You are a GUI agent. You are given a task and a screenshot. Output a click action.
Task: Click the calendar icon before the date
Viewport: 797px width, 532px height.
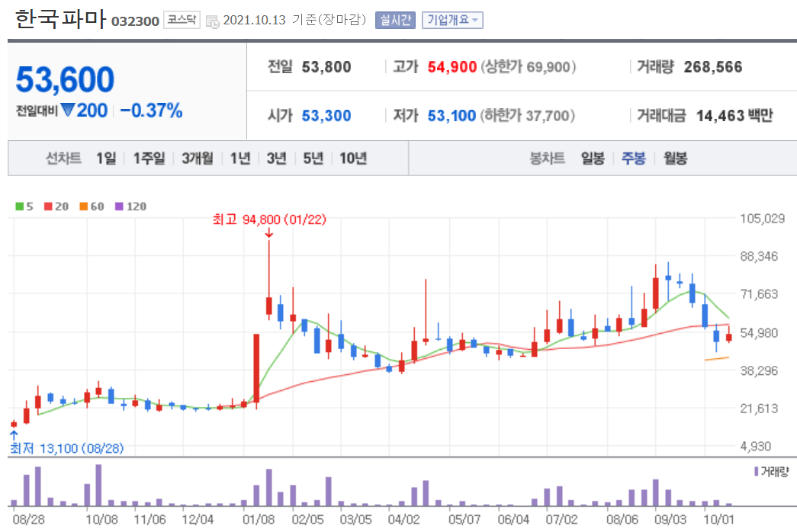pyautogui.click(x=213, y=21)
